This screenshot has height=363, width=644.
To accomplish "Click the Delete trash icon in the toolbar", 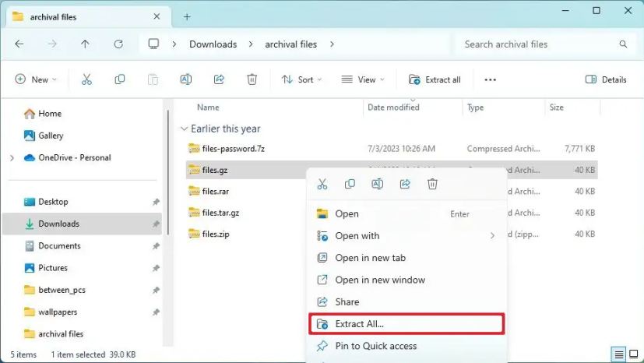I will 252,79.
